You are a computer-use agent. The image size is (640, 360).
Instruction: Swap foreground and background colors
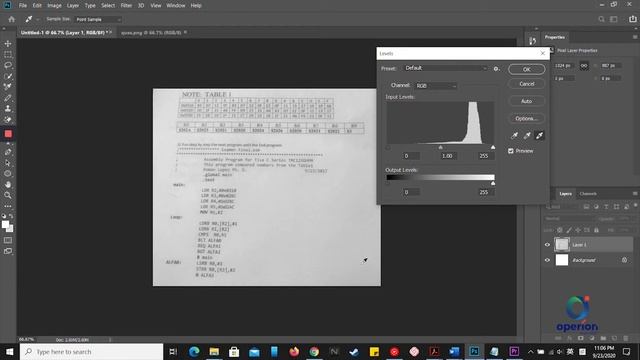tap(11, 216)
